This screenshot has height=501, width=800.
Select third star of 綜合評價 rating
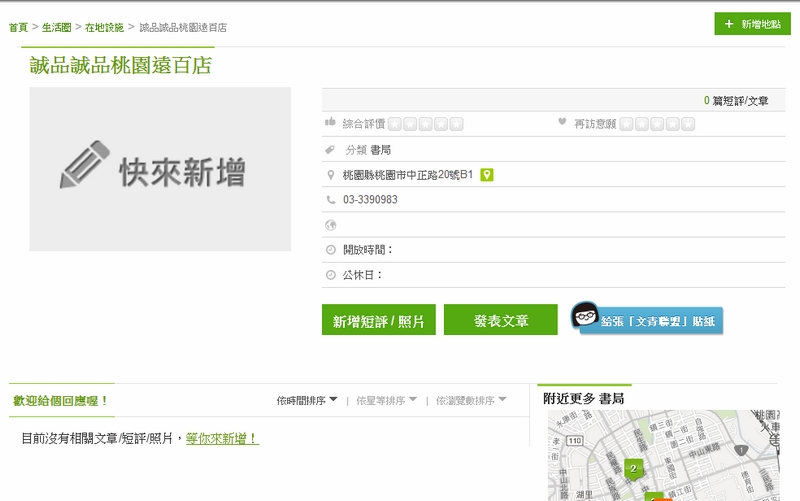426,124
